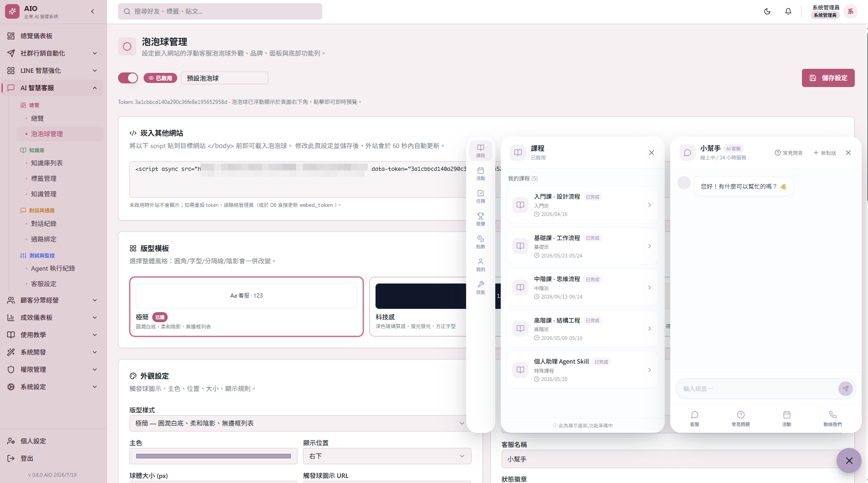This screenshot has width=868, height=483.
Task: Close the 課程 panel
Action: (652, 153)
